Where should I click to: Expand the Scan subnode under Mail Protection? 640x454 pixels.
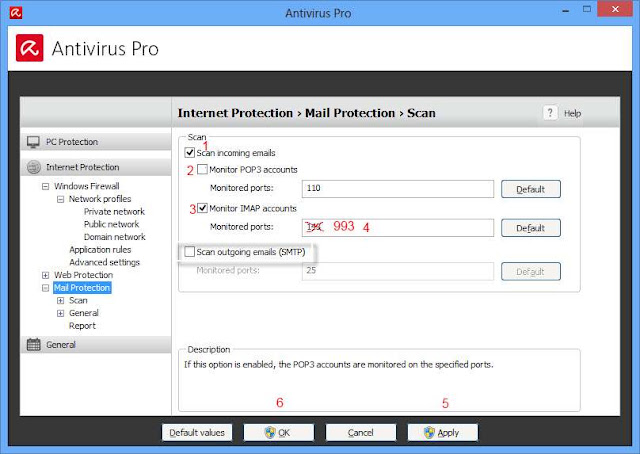60,300
